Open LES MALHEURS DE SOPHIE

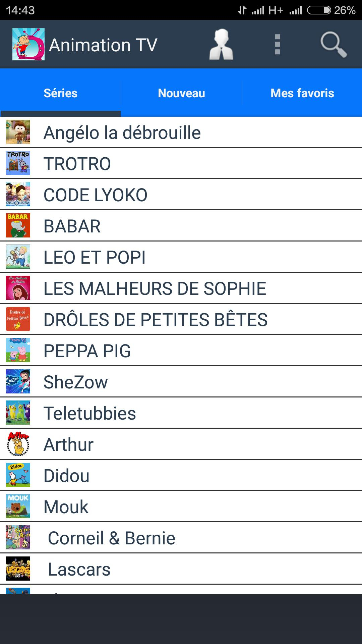155,288
